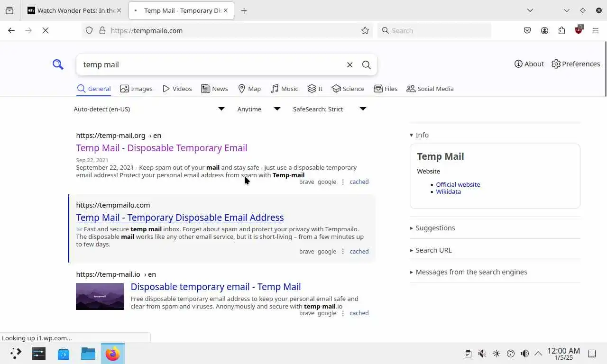Open uBlock Origin extension icon
Image resolution: width=607 pixels, height=364 pixels.
pyautogui.click(x=579, y=30)
